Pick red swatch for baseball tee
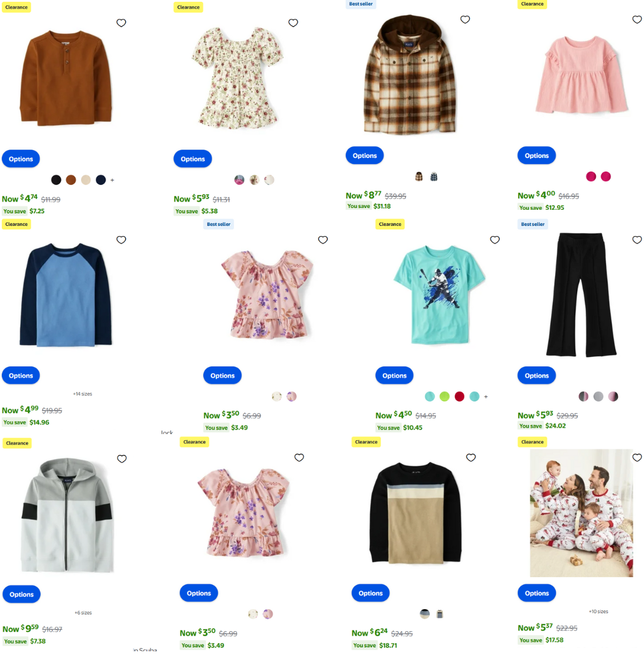This screenshot has height=655, width=644. point(459,396)
